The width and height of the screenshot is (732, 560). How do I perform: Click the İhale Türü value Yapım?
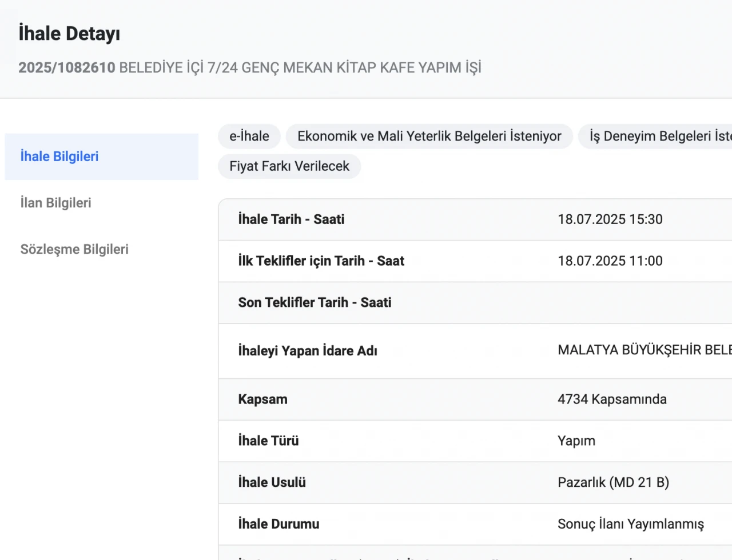tap(576, 441)
